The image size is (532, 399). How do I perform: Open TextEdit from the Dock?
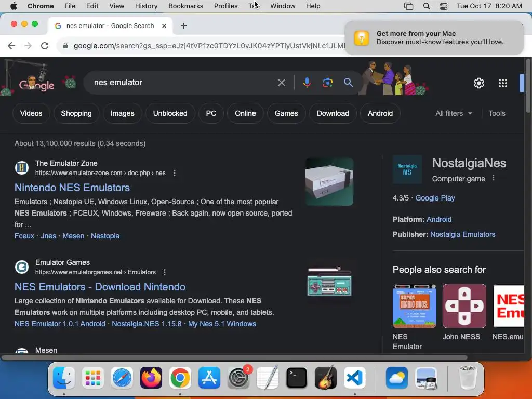click(x=268, y=378)
